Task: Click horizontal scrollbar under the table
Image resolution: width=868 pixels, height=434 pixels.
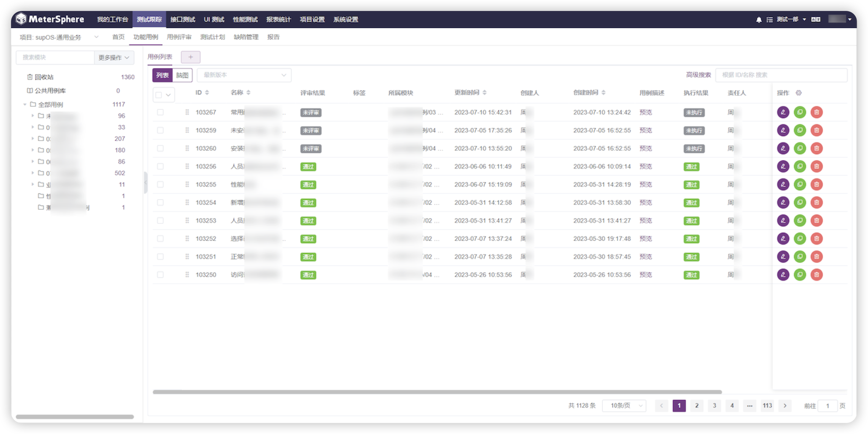Action: click(437, 392)
